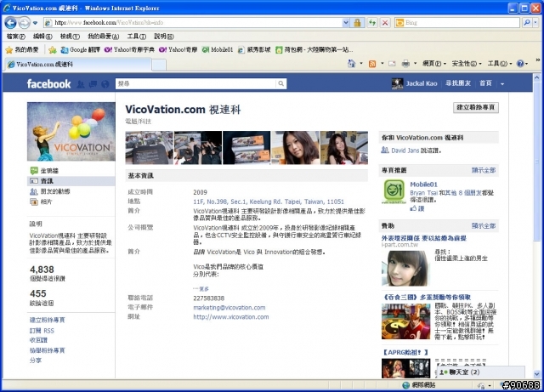Viewport: 544px width, 392px height.
Task: Click the add-to-favorites-bar star icon
Action: [x=53, y=50]
